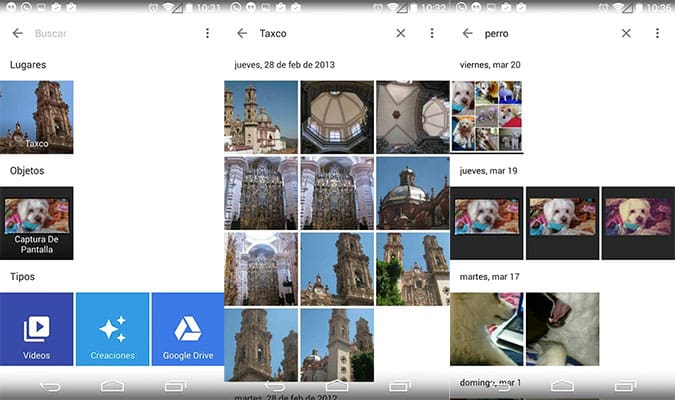Open purple-tinted dog screenshot under jueves mar 19
This screenshot has width=675, height=400.
[x=638, y=223]
